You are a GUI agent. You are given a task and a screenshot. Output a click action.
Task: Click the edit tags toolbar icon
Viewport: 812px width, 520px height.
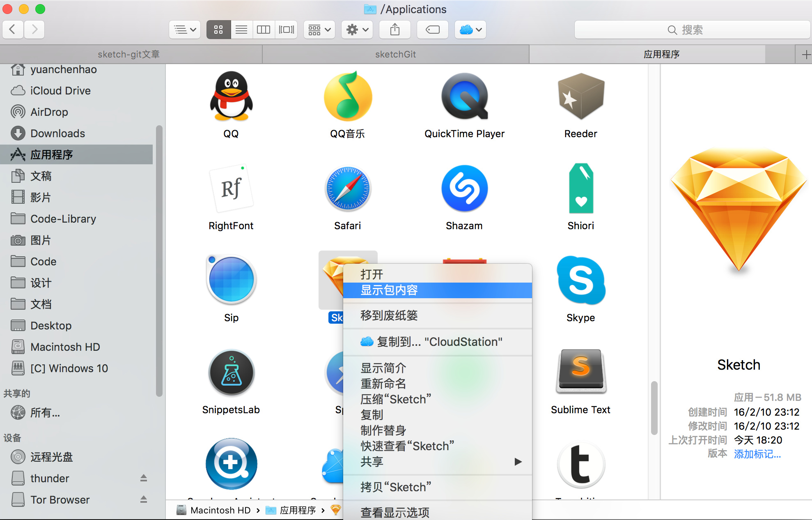point(432,30)
